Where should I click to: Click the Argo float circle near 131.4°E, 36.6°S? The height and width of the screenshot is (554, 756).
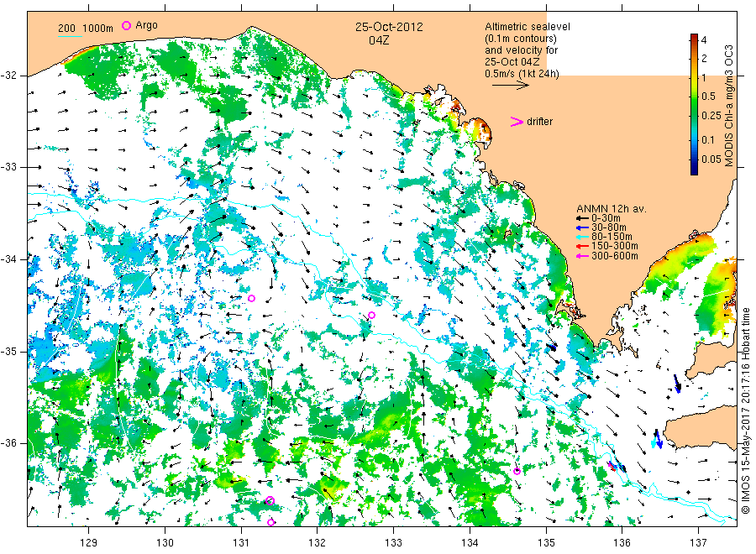point(270,500)
